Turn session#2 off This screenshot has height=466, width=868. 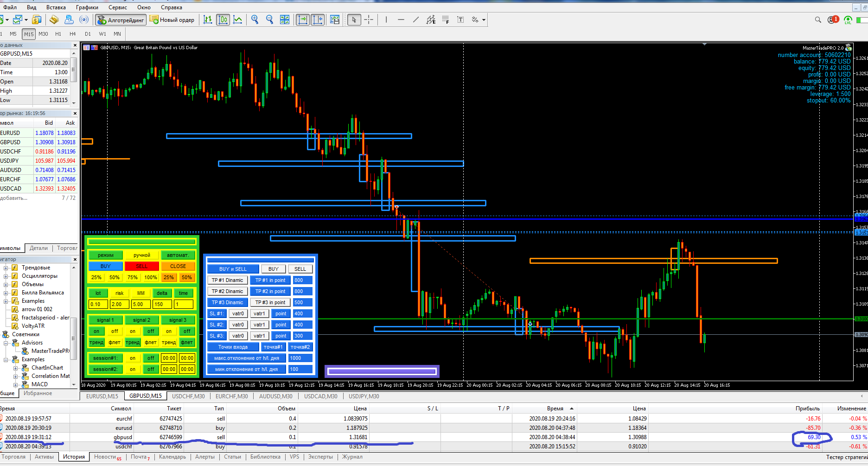tap(151, 369)
